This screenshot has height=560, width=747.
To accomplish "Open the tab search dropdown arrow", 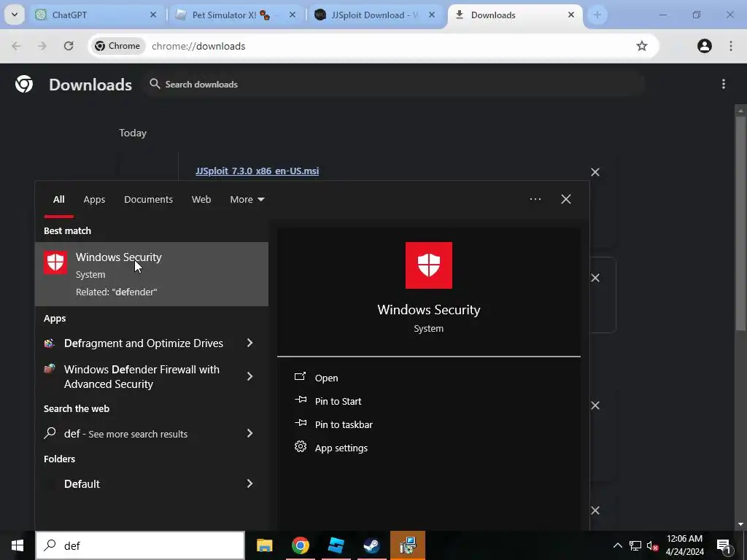I will pos(15,15).
